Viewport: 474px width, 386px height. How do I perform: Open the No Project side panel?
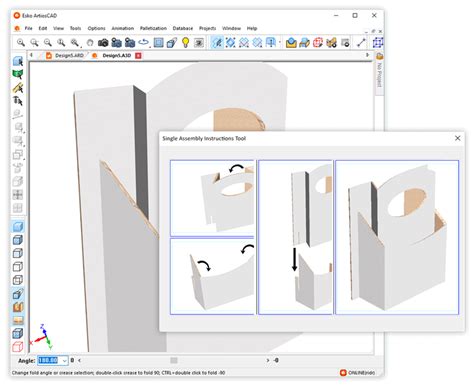click(x=379, y=72)
